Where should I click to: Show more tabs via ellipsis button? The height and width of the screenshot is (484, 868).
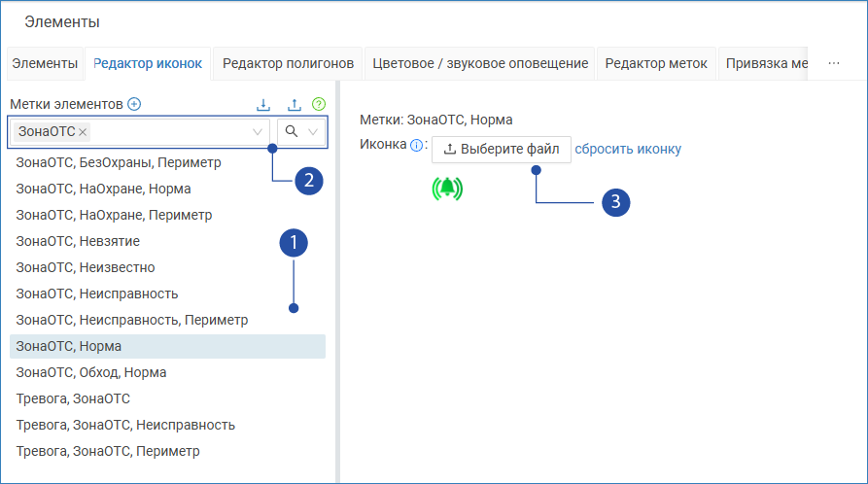coord(834,63)
